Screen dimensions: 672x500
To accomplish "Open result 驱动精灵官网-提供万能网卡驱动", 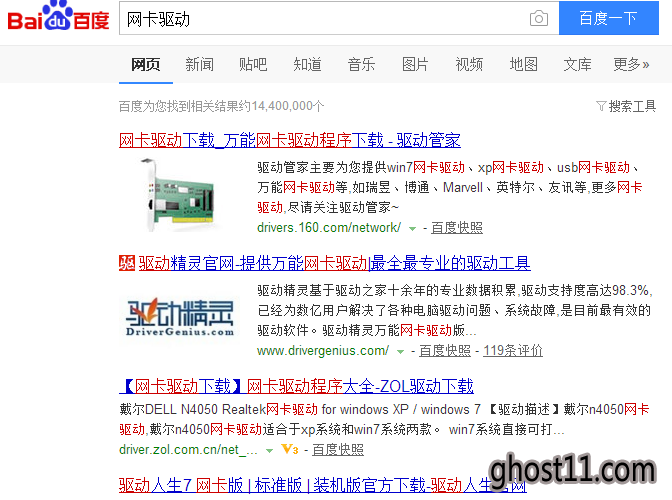I will tap(334, 263).
